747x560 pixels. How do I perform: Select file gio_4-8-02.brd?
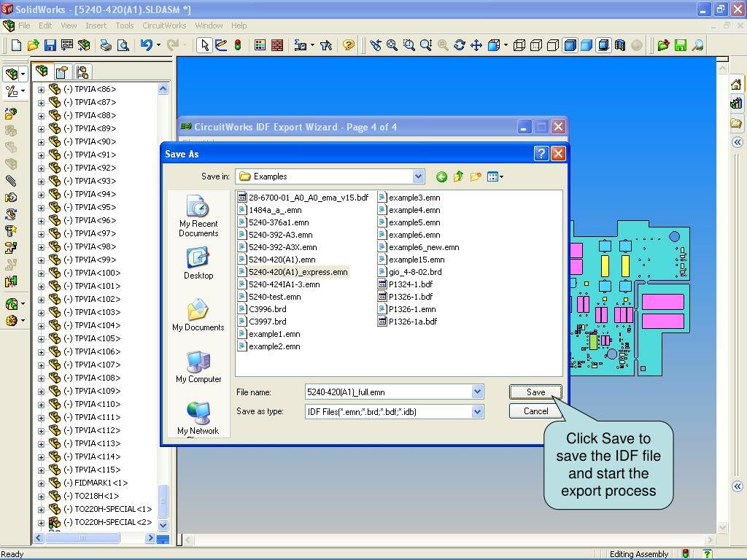[410, 272]
